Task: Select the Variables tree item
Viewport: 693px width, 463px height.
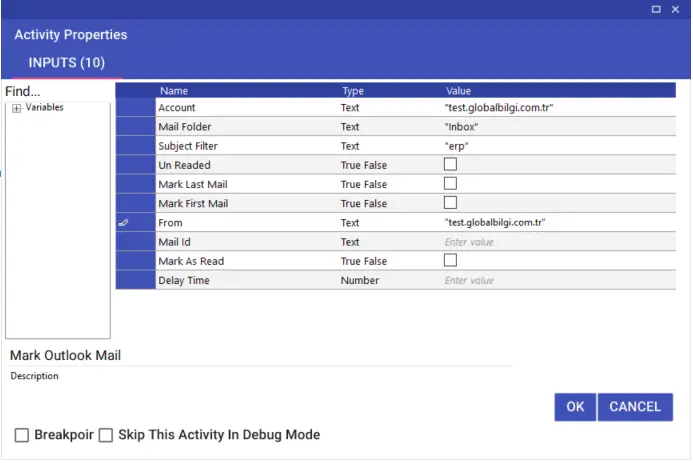Action: coord(44,107)
